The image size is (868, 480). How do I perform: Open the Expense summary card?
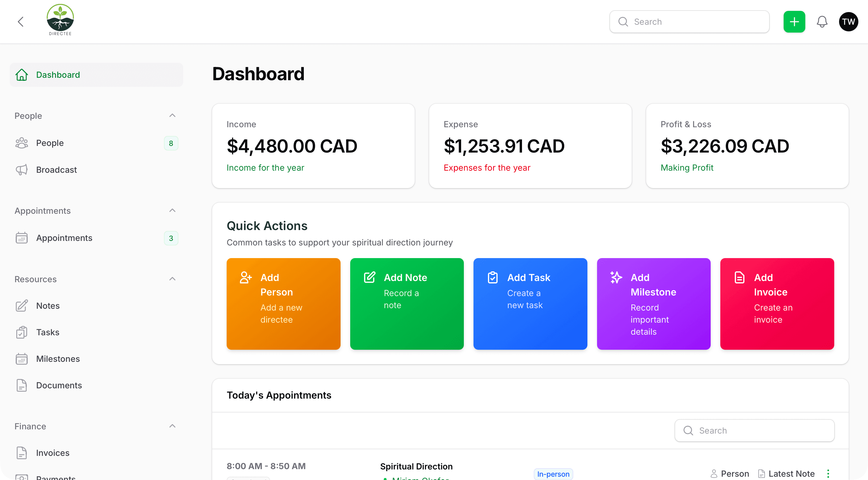pos(530,146)
